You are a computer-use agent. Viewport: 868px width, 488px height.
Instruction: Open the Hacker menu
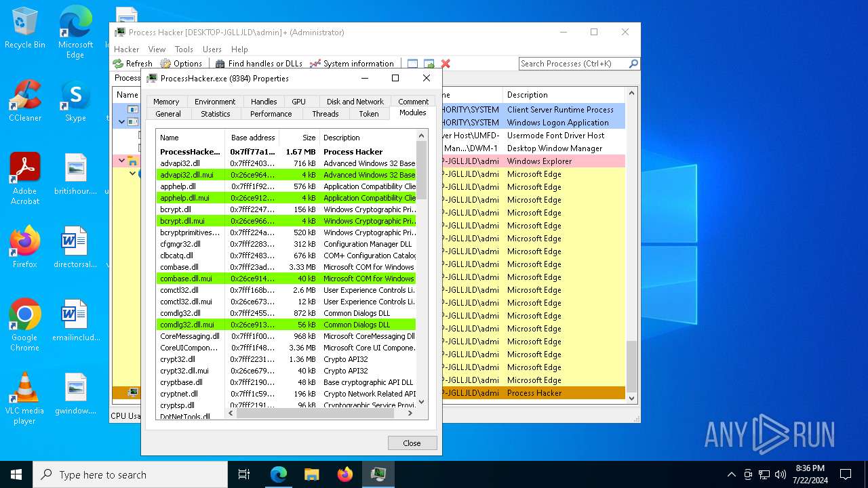click(x=126, y=49)
